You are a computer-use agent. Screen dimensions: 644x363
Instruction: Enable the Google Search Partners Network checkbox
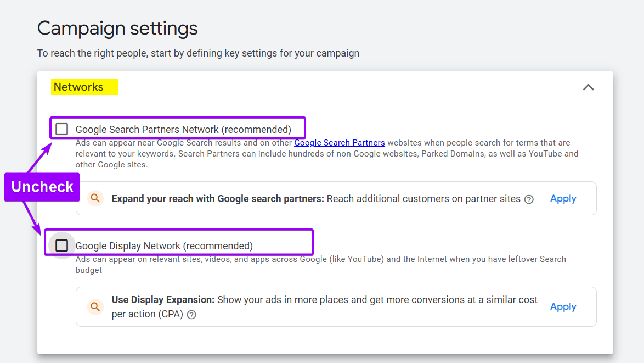point(61,129)
